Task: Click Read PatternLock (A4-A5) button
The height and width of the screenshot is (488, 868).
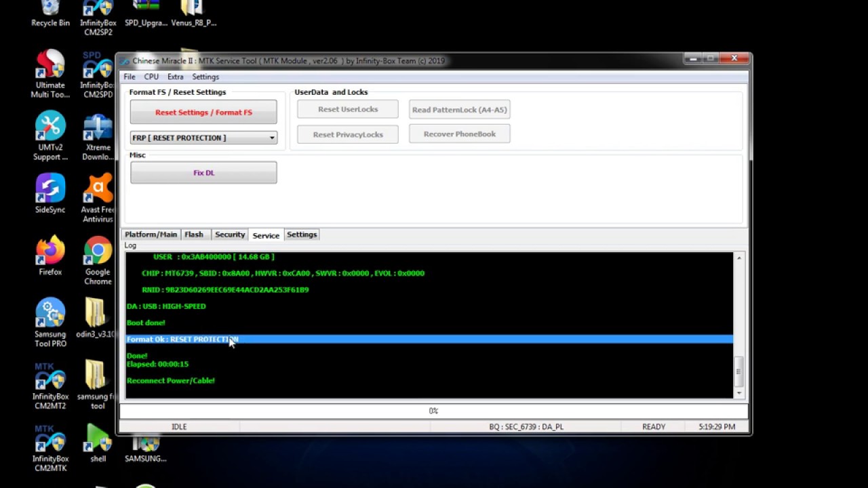Action: 460,109
